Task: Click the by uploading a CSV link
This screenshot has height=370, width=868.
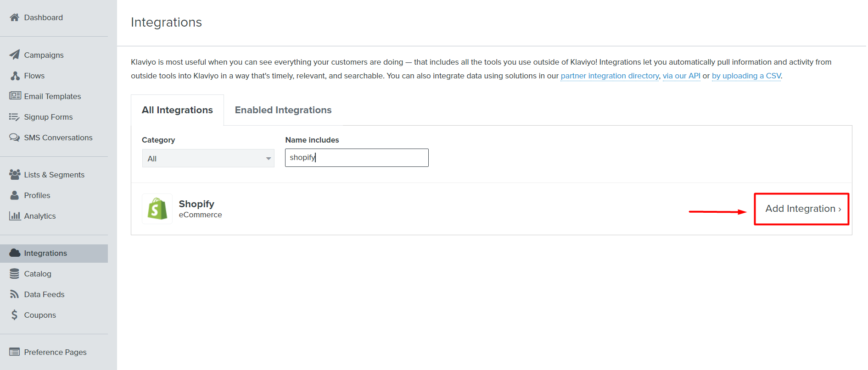Action: point(746,76)
